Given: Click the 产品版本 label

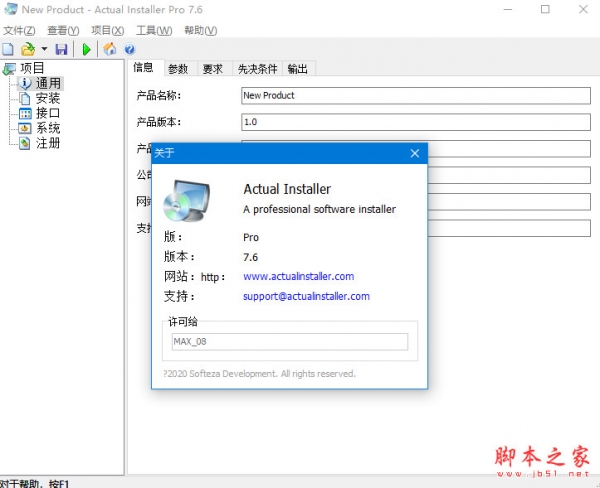Looking at the screenshot, I should click(159, 122).
